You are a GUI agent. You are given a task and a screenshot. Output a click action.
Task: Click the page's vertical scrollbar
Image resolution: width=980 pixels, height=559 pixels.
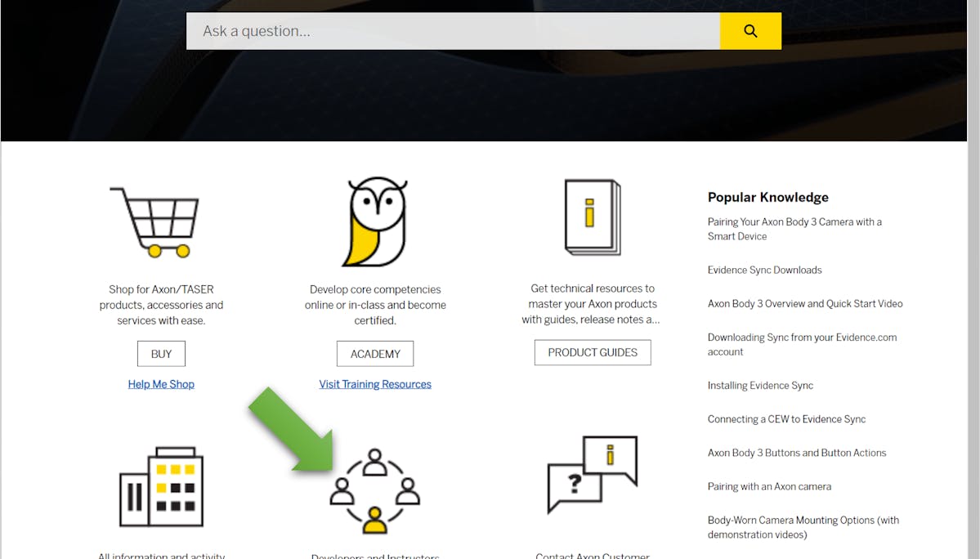[973, 279]
